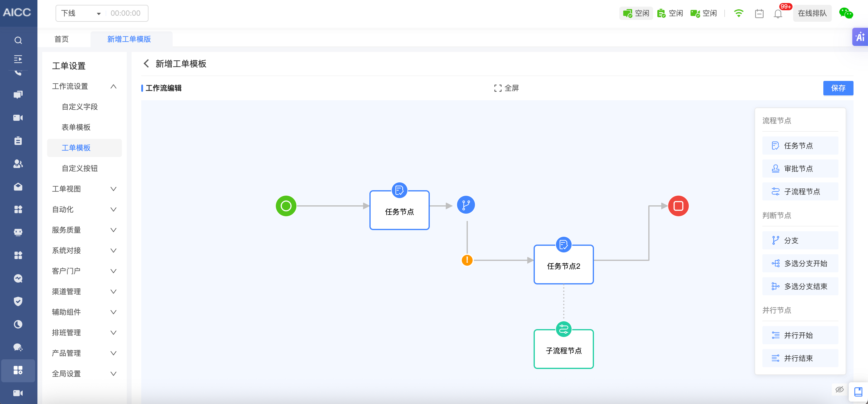Click the orange warning marker on connector
Viewport: 868px width, 404px height.
(467, 260)
